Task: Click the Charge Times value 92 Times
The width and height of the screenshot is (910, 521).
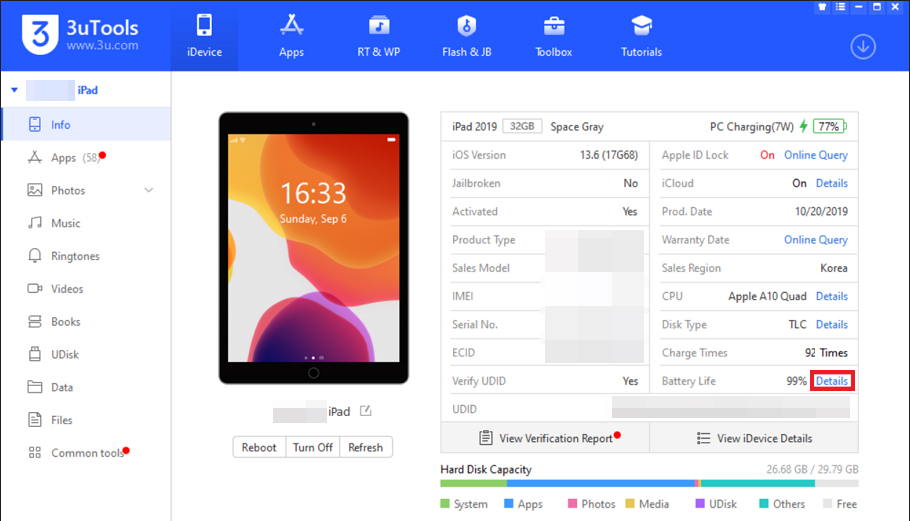Action: coord(826,353)
